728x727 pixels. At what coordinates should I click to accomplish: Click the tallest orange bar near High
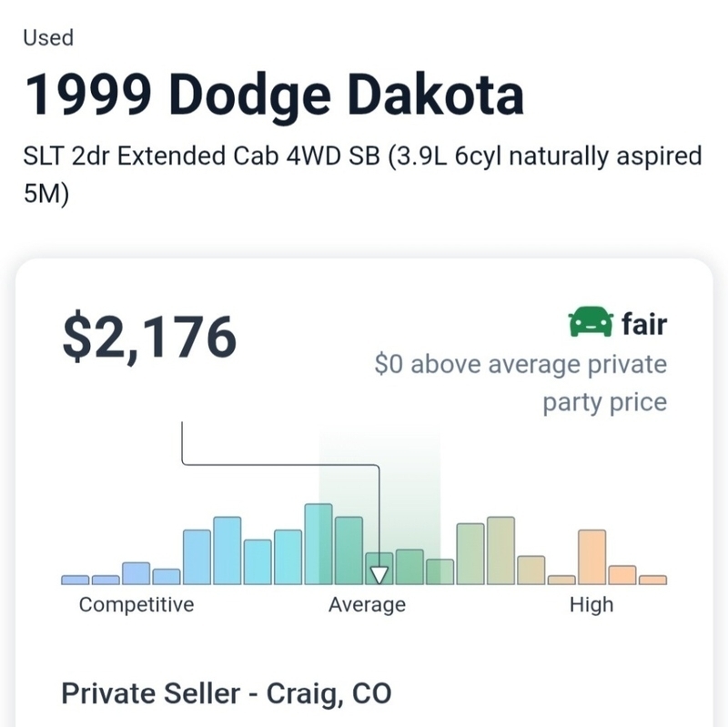tap(592, 557)
